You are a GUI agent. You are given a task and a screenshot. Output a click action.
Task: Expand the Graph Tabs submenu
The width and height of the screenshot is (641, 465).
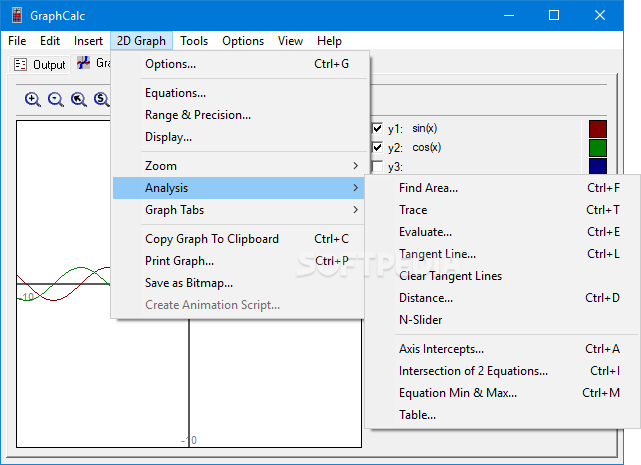[238, 210]
